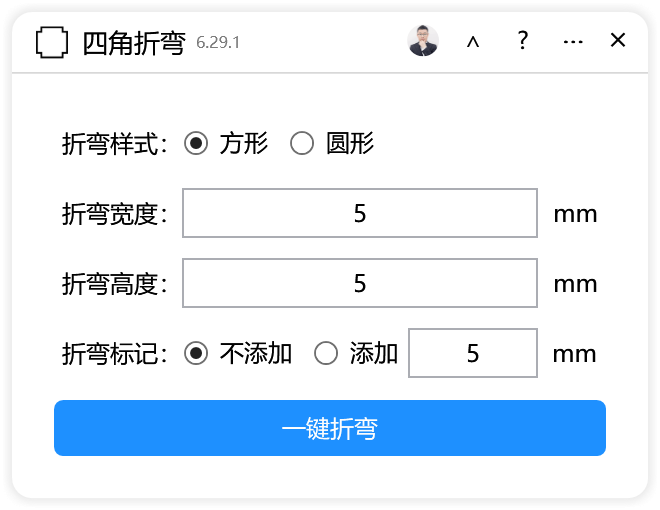
Task: Click the 折弯宽度: label
Action: pyautogui.click(x=115, y=214)
